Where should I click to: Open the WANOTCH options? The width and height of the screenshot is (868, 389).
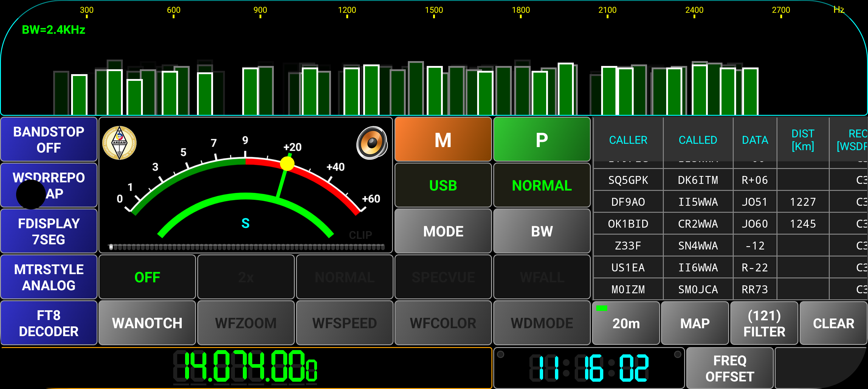pyautogui.click(x=147, y=323)
